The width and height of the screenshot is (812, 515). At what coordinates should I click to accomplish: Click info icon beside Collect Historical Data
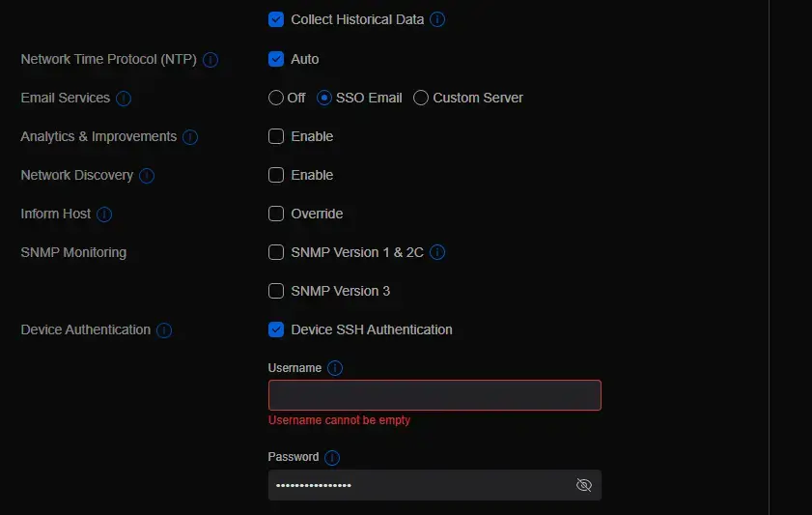(x=437, y=19)
